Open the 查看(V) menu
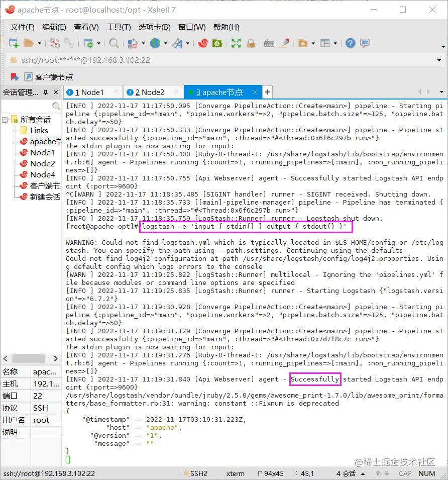448x480 pixels. tap(86, 27)
